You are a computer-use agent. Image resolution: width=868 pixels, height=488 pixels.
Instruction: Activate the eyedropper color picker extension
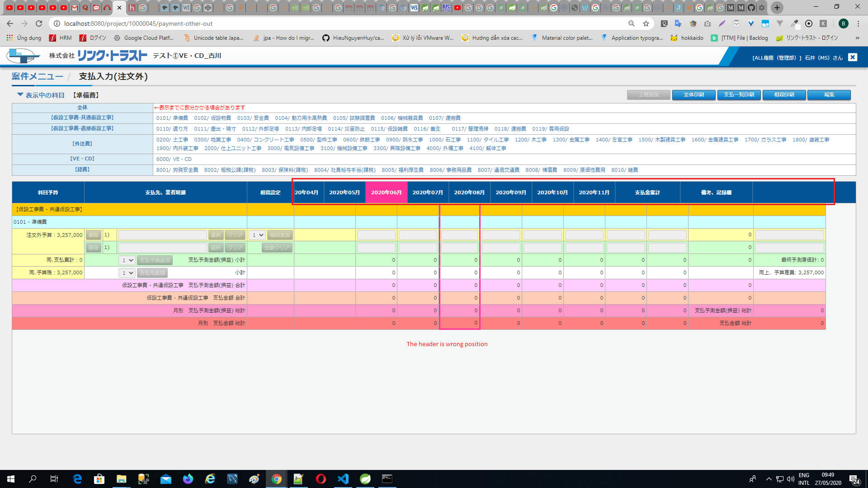pyautogui.click(x=794, y=23)
